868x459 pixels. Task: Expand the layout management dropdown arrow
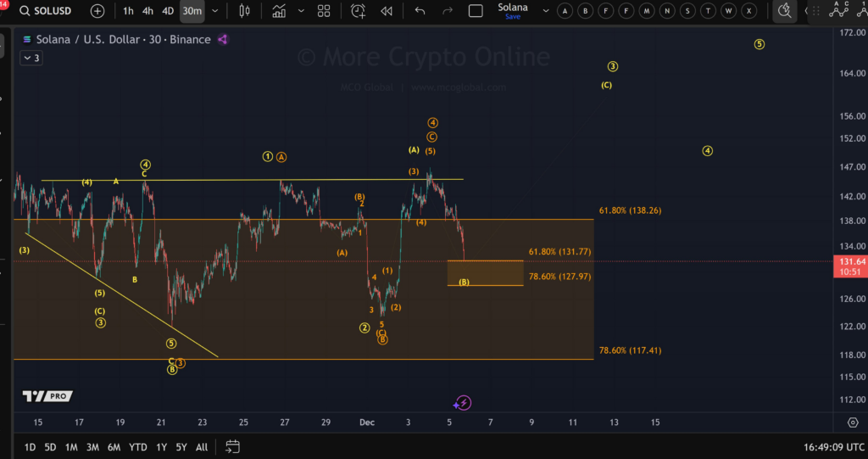tap(546, 11)
